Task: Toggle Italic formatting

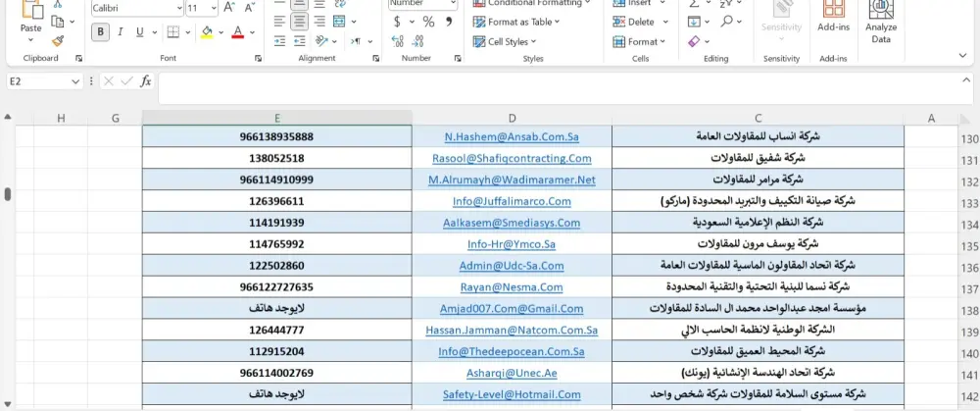Action: click(120, 32)
